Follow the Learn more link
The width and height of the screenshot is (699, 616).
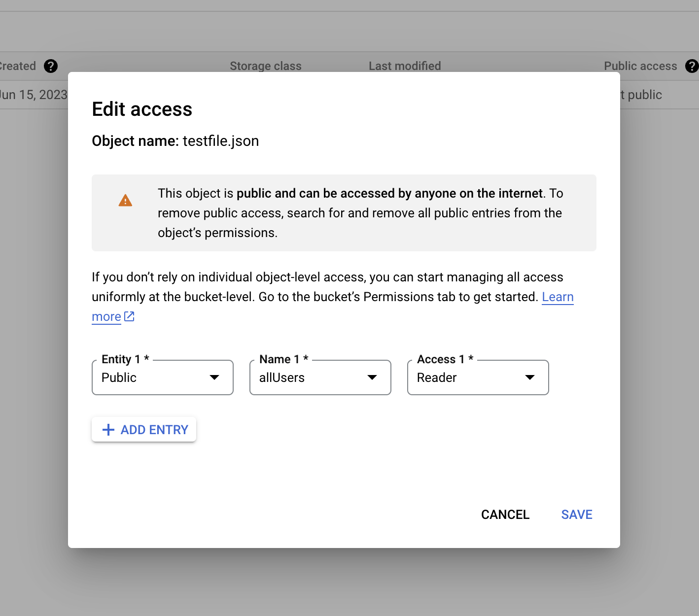558,297
